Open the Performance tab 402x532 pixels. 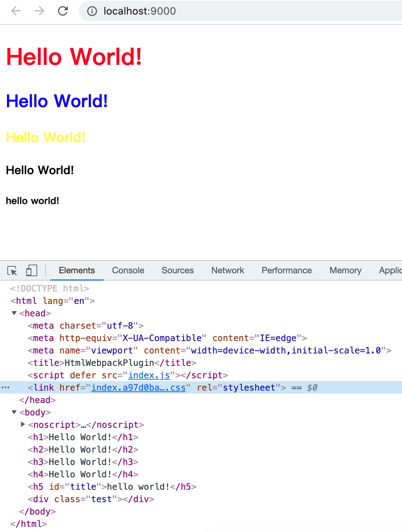(x=287, y=270)
